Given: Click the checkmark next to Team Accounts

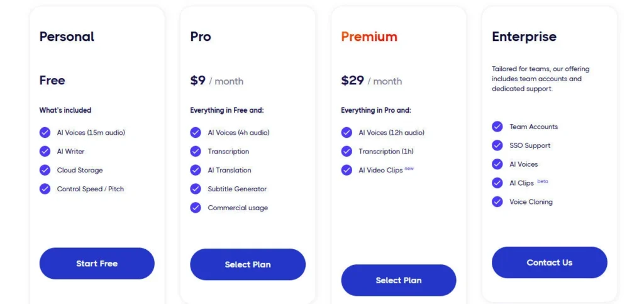Looking at the screenshot, I should click(497, 127).
